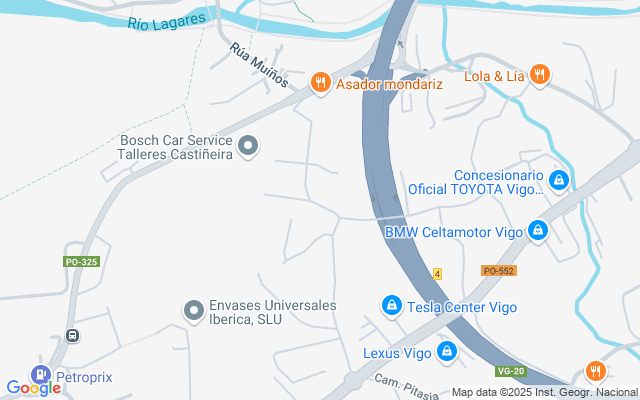Select the Río Lagares river label
This screenshot has width=640, height=400.
[x=167, y=22]
